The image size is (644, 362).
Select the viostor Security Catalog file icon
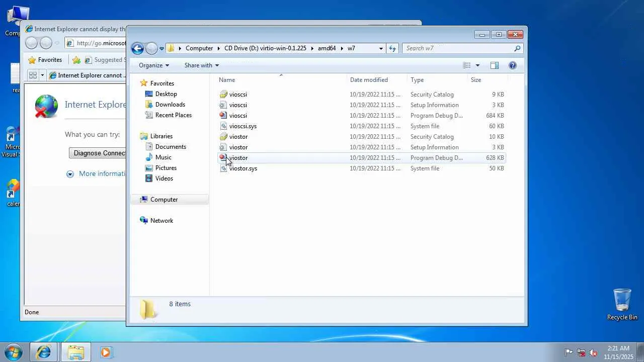click(224, 137)
